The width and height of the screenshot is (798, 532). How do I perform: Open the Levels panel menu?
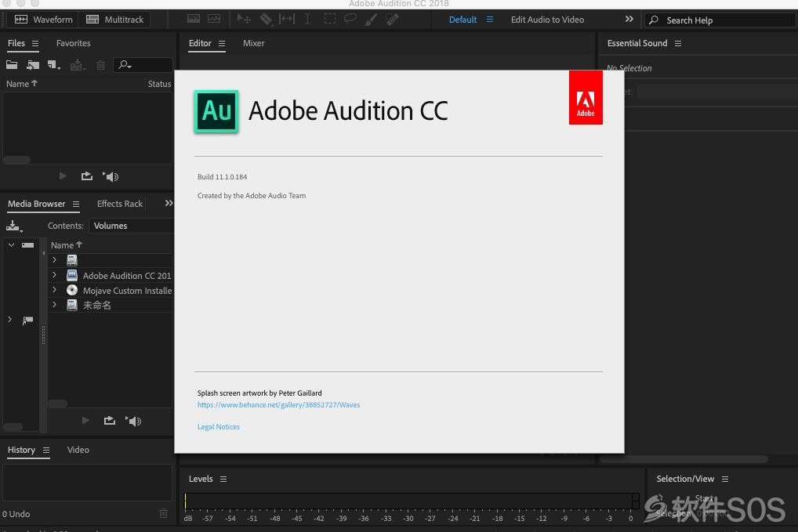[x=223, y=479]
